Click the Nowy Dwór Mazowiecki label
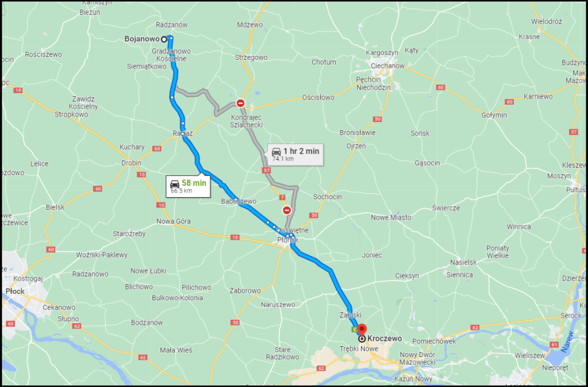 (x=417, y=358)
